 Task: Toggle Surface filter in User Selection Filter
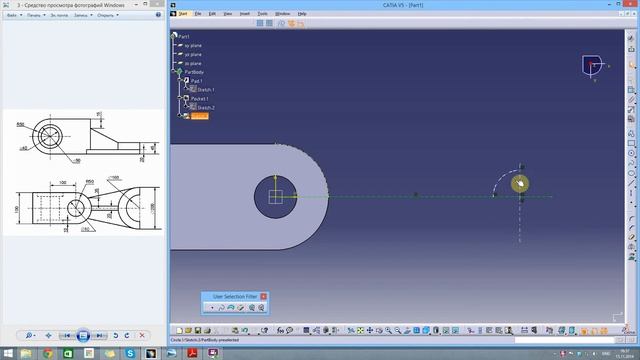(x=231, y=308)
